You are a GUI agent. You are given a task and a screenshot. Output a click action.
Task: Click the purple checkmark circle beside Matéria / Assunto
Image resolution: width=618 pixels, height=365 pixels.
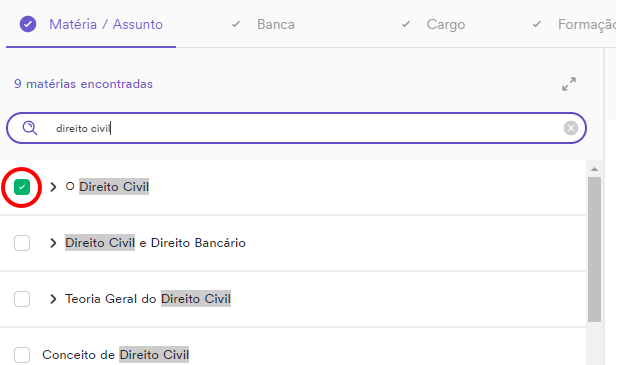point(28,24)
